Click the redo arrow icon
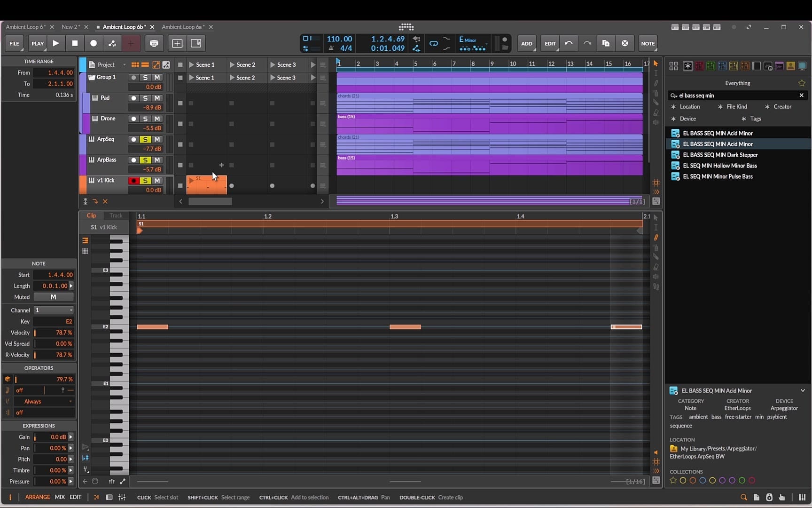Image resolution: width=812 pixels, height=508 pixels. [587, 43]
